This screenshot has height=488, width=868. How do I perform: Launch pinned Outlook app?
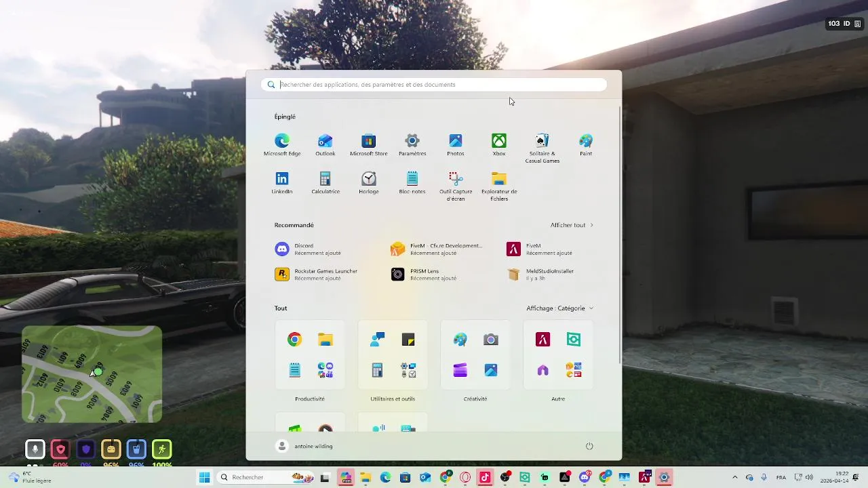point(325,145)
